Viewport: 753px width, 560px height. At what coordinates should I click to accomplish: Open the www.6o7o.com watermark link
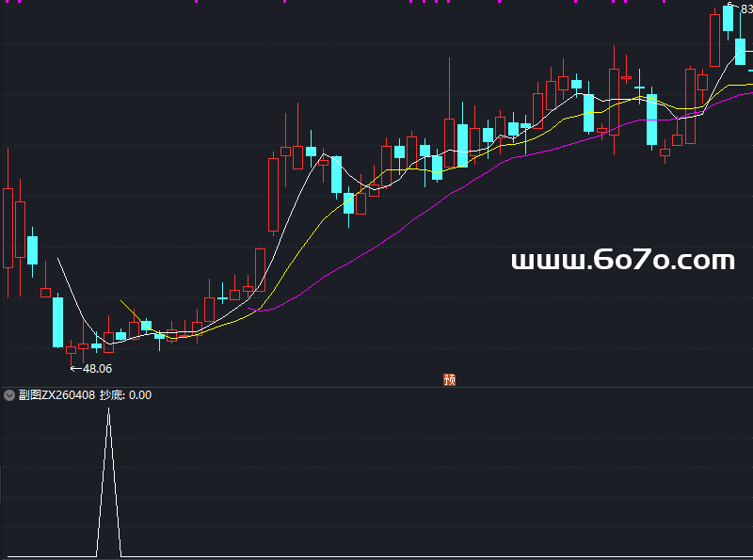622,261
